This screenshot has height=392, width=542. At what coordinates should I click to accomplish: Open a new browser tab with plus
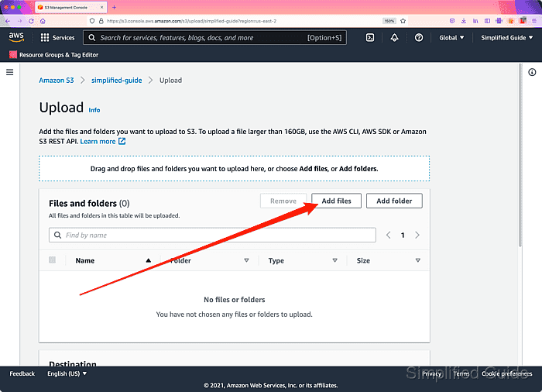(x=114, y=7)
